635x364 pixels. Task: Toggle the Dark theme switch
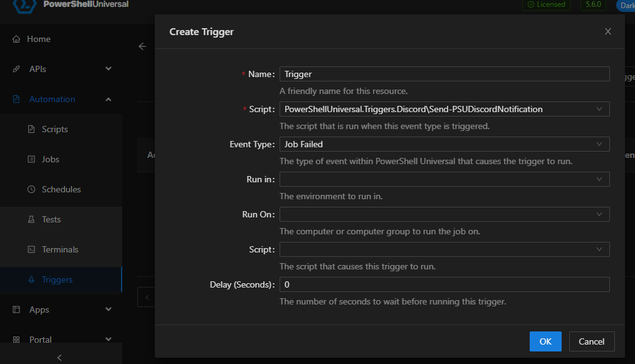626,5
